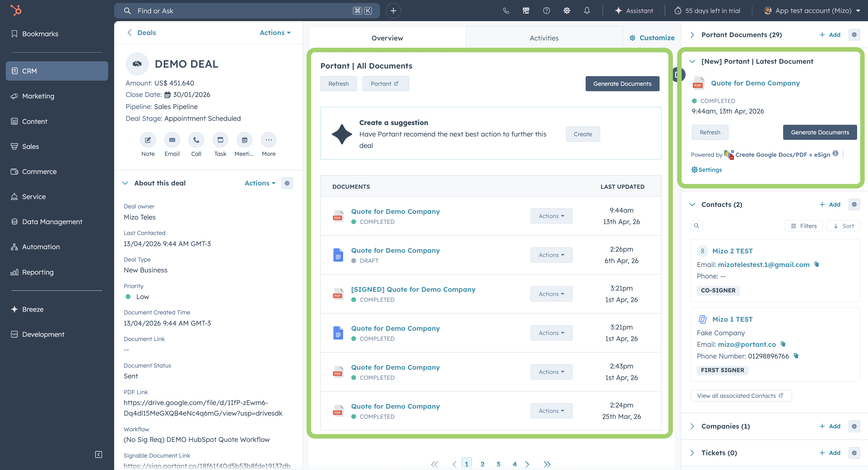Screen dimensions: 868x470
Task: Open the [SIGNED] Quote for Demo Company link
Action: (413, 289)
